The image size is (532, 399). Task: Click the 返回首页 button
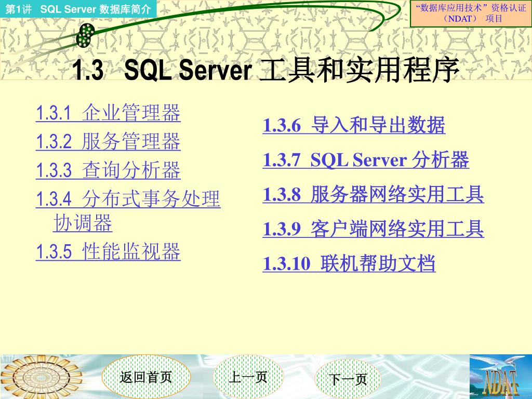pos(146,377)
